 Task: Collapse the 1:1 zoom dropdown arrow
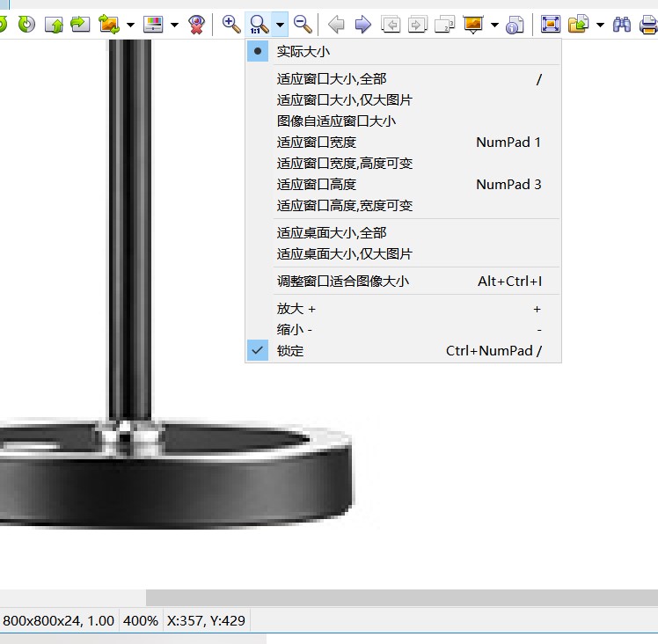[x=280, y=25]
